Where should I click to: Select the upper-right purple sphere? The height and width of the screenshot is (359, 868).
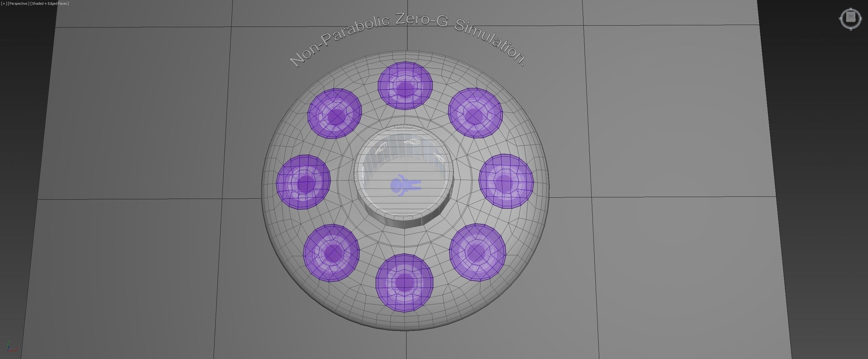coord(475,113)
